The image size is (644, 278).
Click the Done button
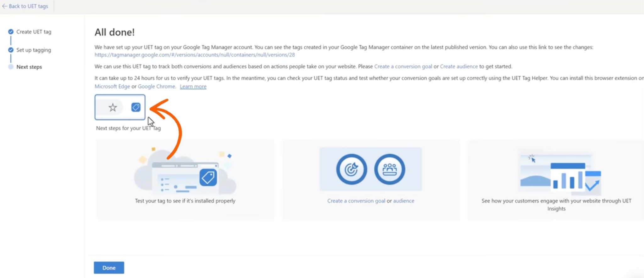[x=109, y=268]
